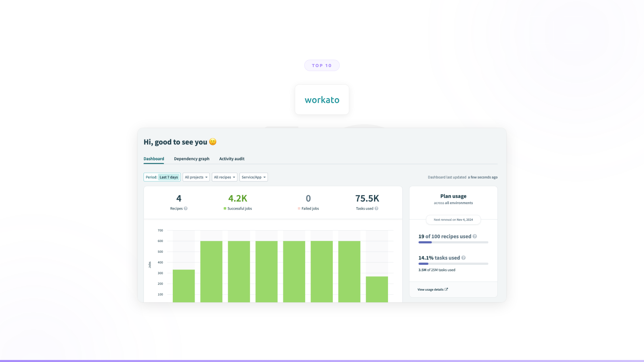This screenshot has height=362, width=644.
Task: Click the pink Failed jobs legend square
Action: (x=299, y=208)
